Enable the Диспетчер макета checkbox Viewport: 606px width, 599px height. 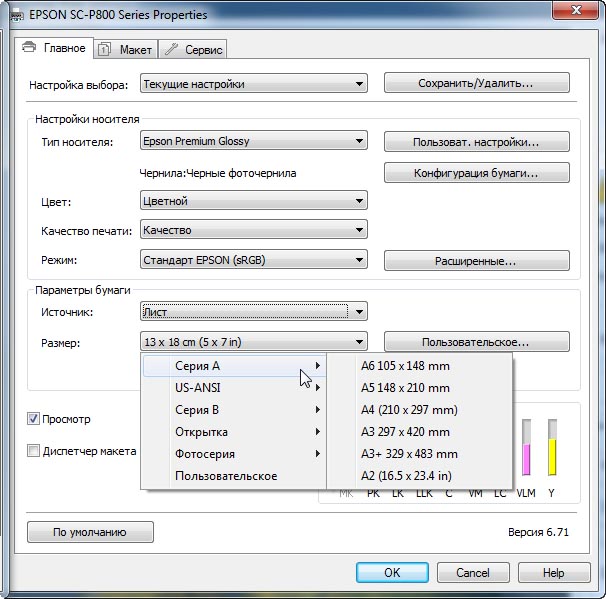pos(33,451)
